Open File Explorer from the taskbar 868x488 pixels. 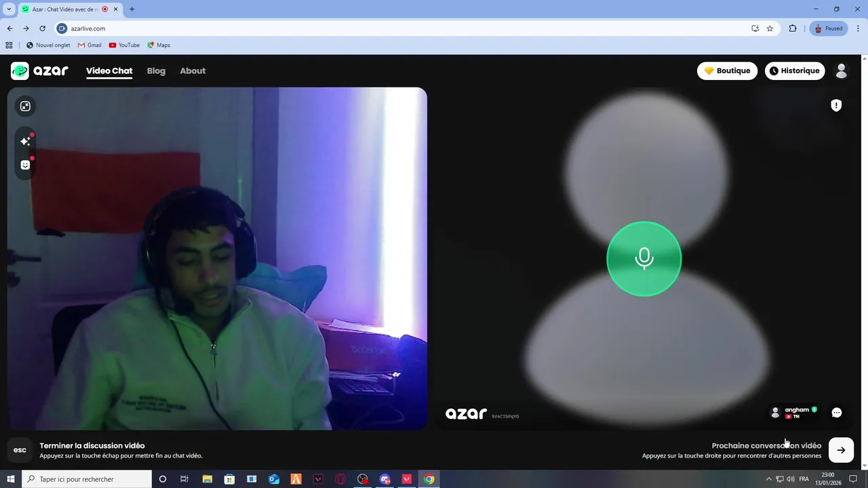[208, 479]
